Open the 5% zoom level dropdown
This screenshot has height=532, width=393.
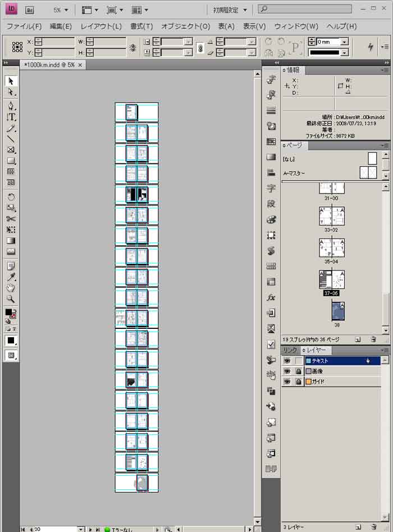point(61,10)
